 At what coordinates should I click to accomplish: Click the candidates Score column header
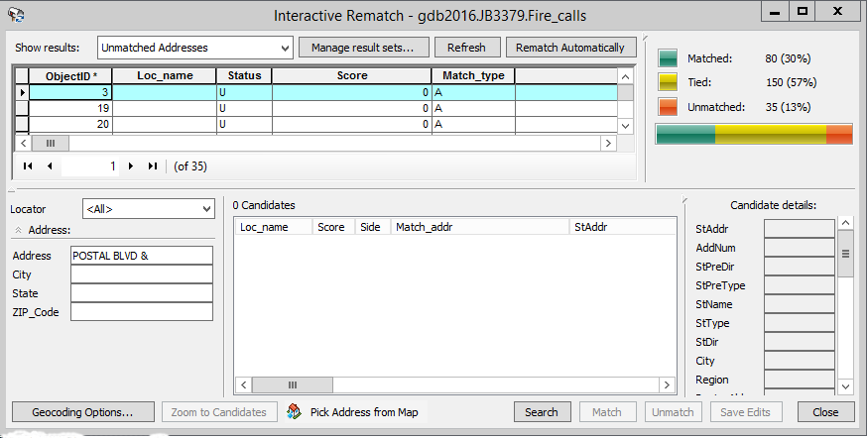pyautogui.click(x=333, y=227)
